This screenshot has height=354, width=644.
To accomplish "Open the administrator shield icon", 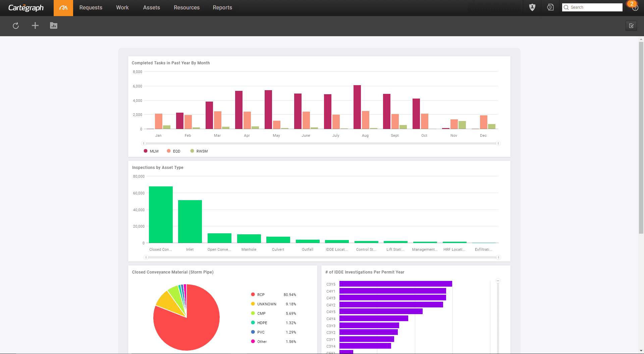I will [x=532, y=7].
